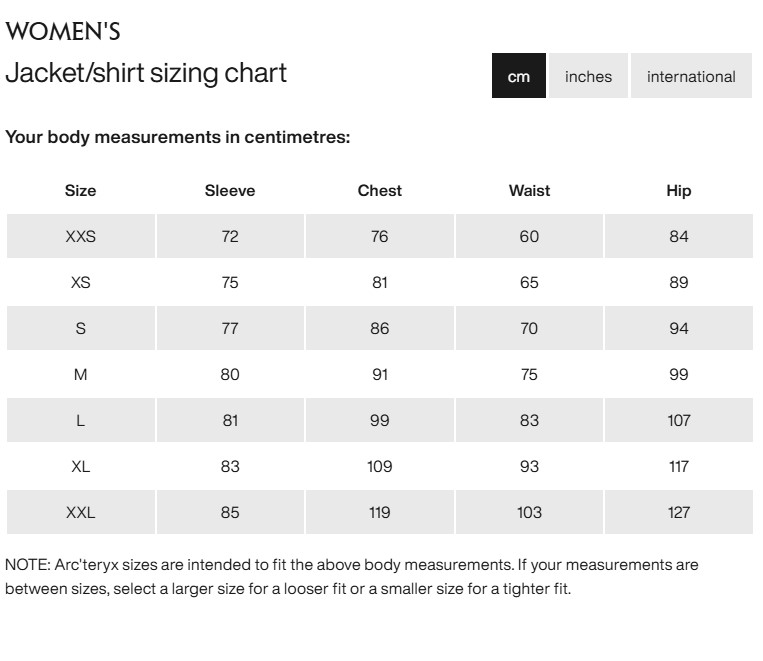This screenshot has width=763, height=661.
Task: Click the Jacket/shirt sizing chart heading
Action: [x=146, y=73]
